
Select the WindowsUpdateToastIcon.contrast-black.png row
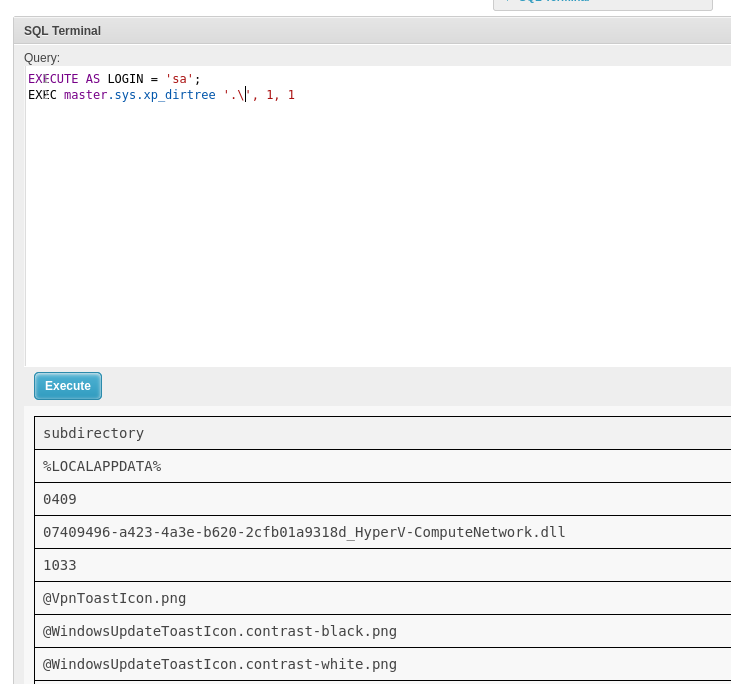(220, 631)
